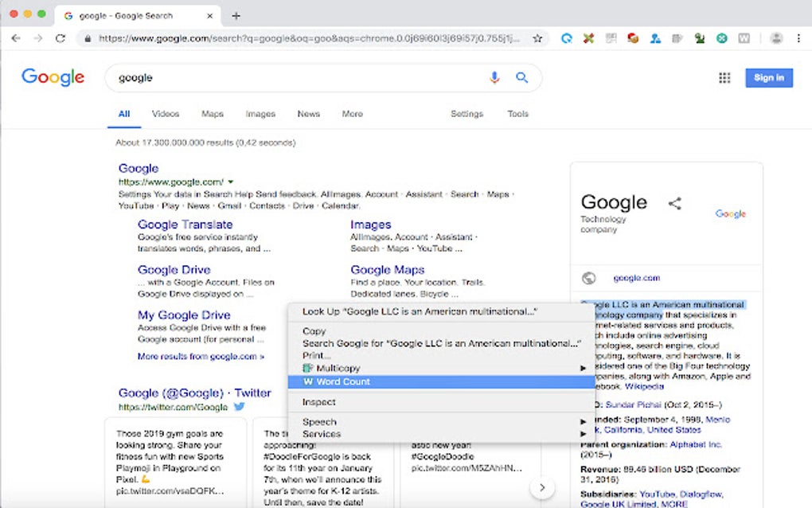The height and width of the screenshot is (508, 812).
Task: Switch to the Videos results tab
Action: pos(166,114)
